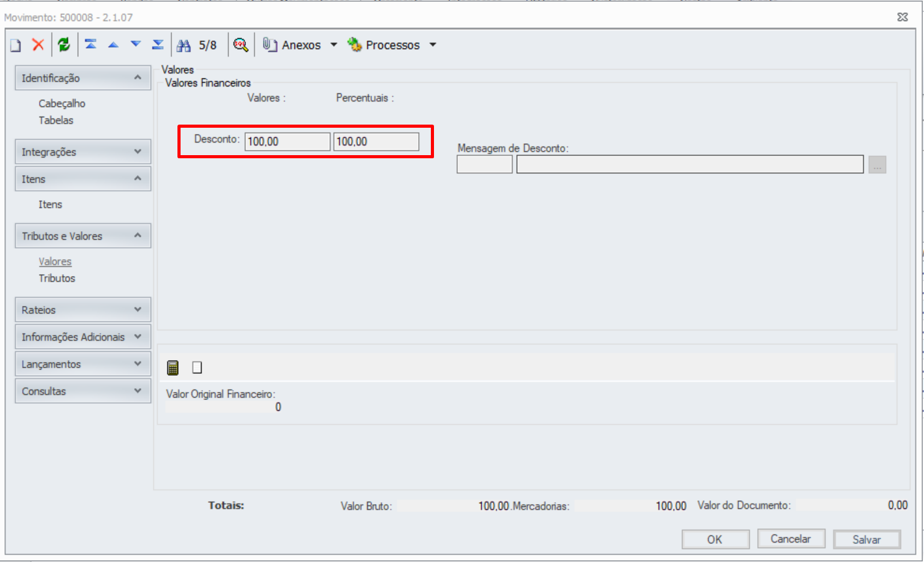924x562 pixels.
Task: Click the ellipsis lookup button
Action: click(x=877, y=164)
